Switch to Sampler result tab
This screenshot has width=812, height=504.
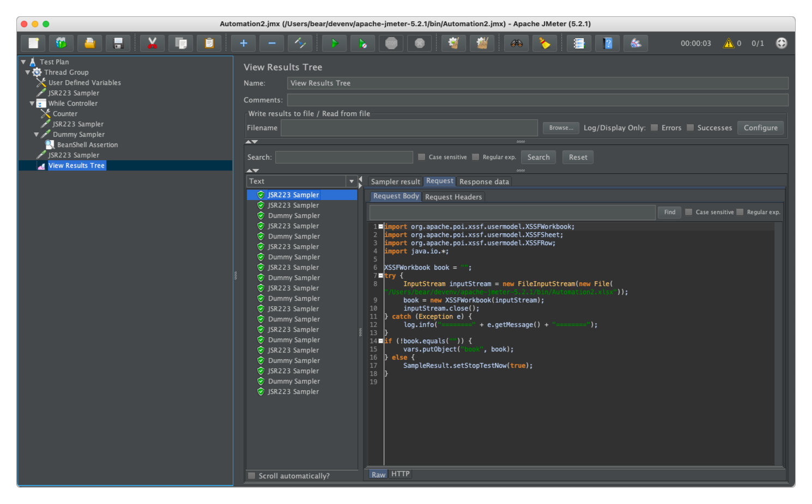tap(396, 182)
